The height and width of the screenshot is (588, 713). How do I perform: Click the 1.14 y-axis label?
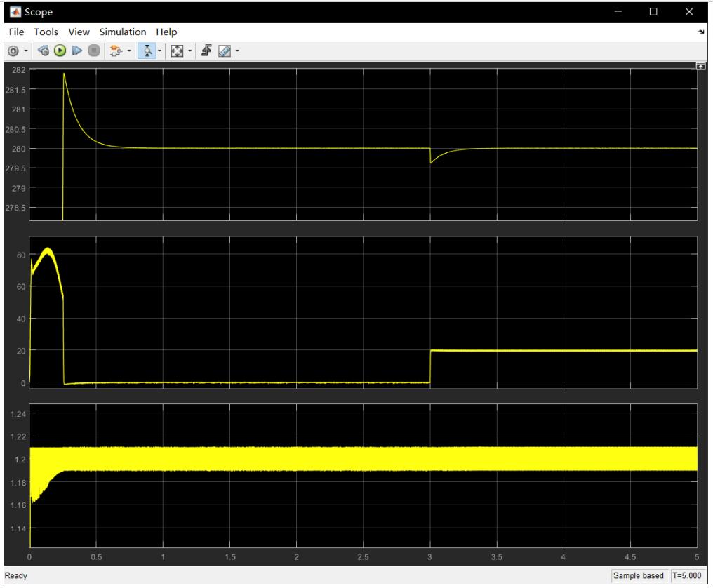(x=18, y=528)
